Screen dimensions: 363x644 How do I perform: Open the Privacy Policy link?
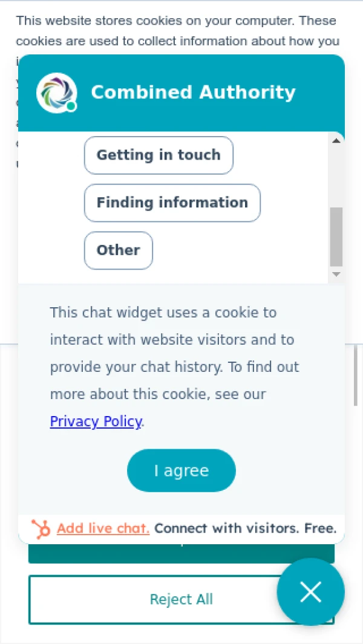pyautogui.click(x=95, y=421)
